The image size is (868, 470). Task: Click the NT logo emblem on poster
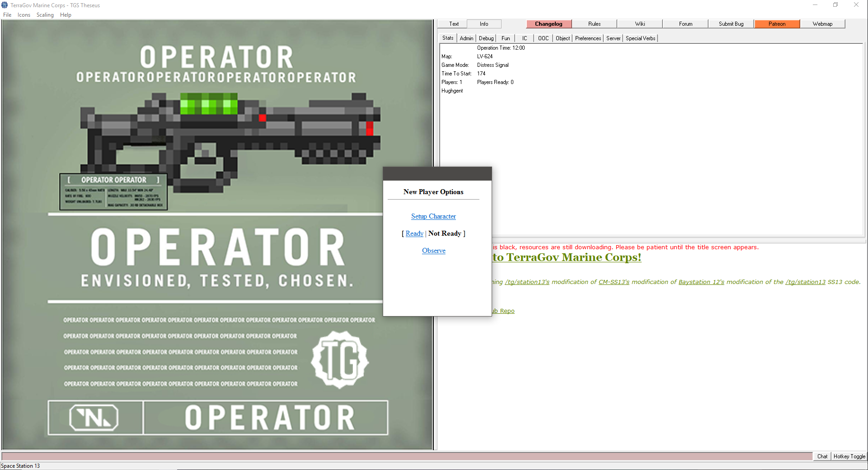[x=94, y=417]
